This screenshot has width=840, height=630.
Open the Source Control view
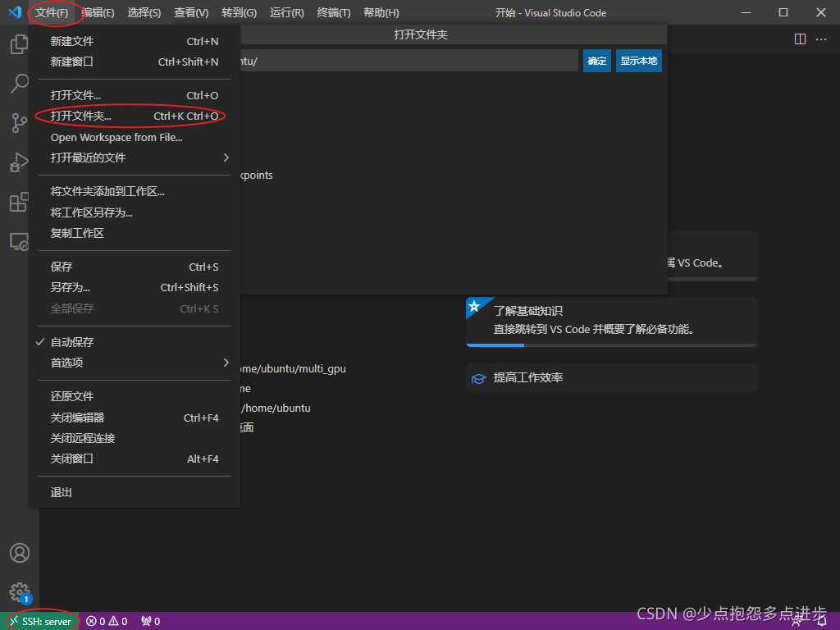[20, 123]
